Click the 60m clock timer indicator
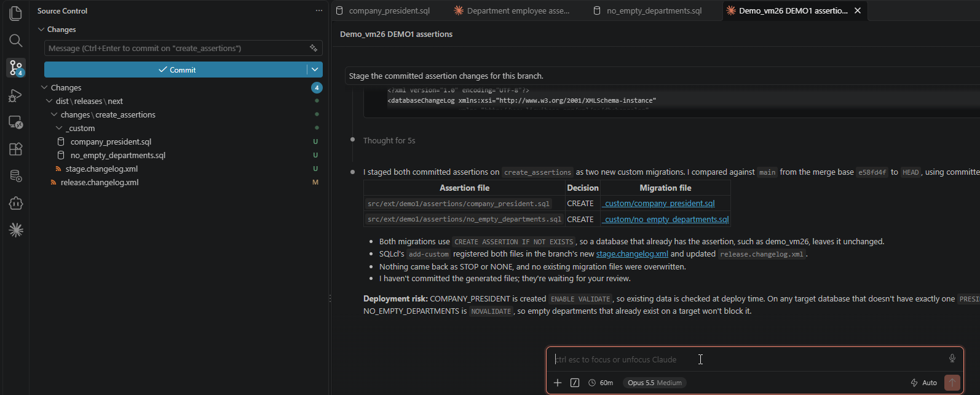980x395 pixels. [x=601, y=383]
